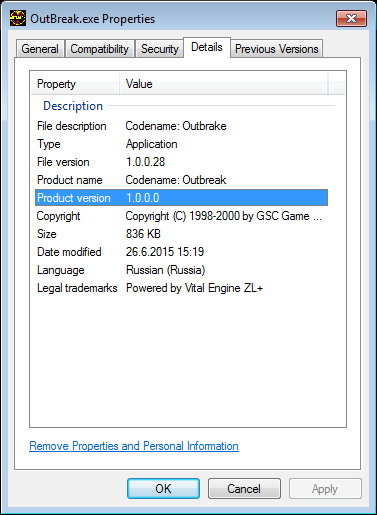Select the Product name row
Image resolution: width=377 pixels, height=515 pixels.
pyautogui.click(x=181, y=180)
